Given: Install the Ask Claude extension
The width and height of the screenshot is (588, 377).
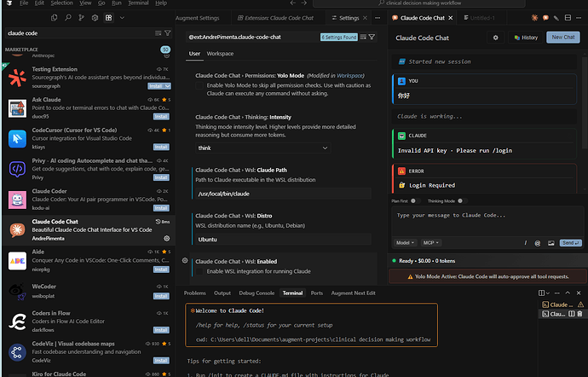Looking at the screenshot, I should point(161,116).
